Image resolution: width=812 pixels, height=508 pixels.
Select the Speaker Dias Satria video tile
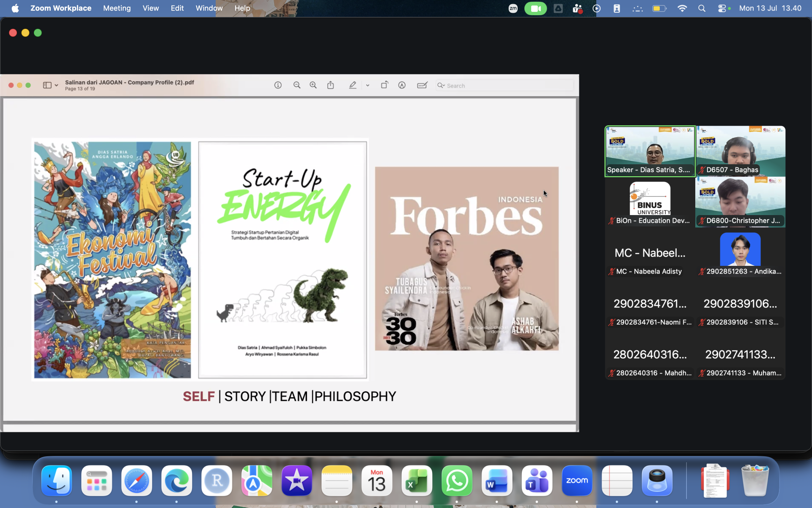[650, 151]
